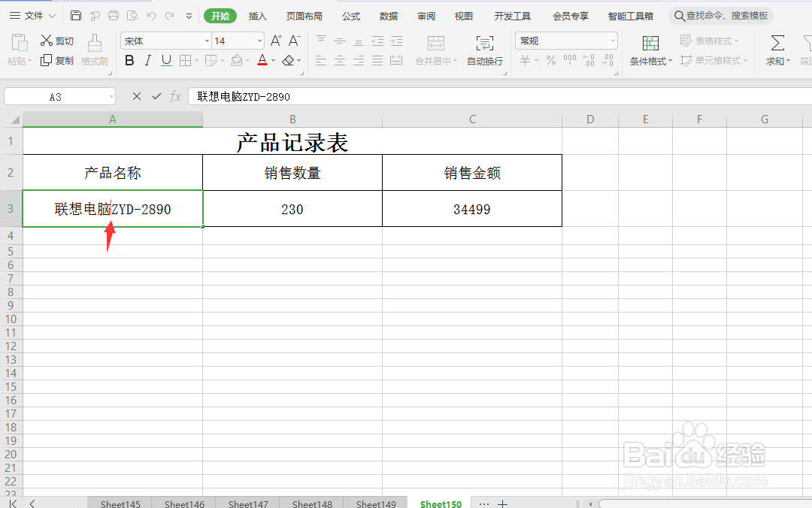Center text horizontally
The height and width of the screenshot is (508, 812).
tap(340, 61)
